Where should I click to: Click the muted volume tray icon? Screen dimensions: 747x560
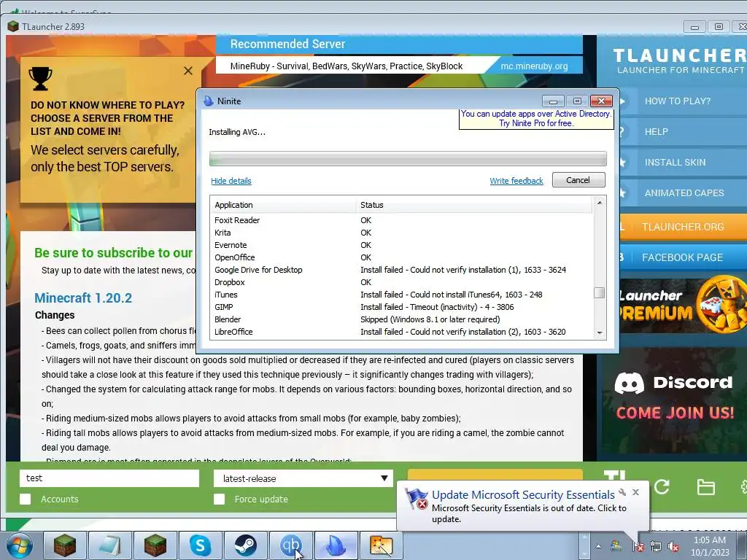[x=673, y=546]
